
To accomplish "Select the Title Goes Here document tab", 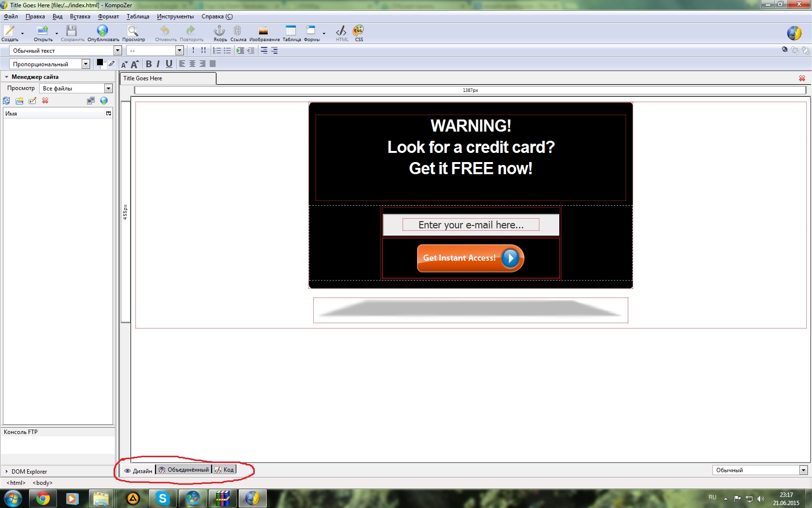I will (168, 78).
